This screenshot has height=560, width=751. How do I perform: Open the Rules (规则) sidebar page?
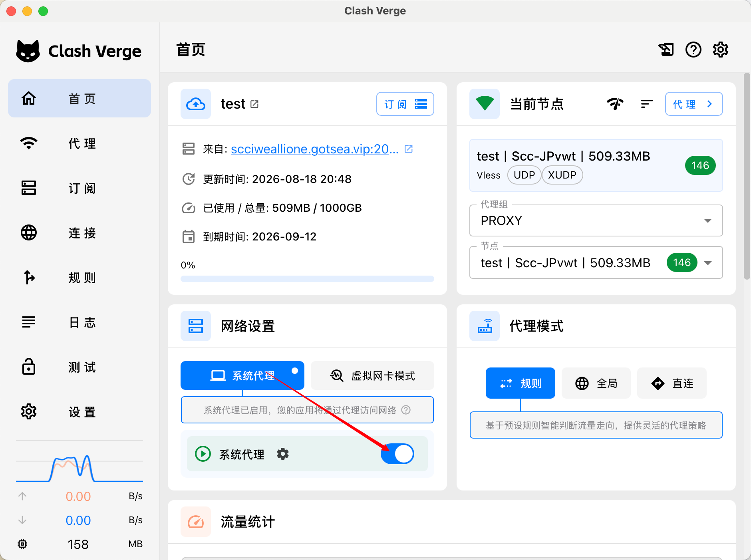79,277
